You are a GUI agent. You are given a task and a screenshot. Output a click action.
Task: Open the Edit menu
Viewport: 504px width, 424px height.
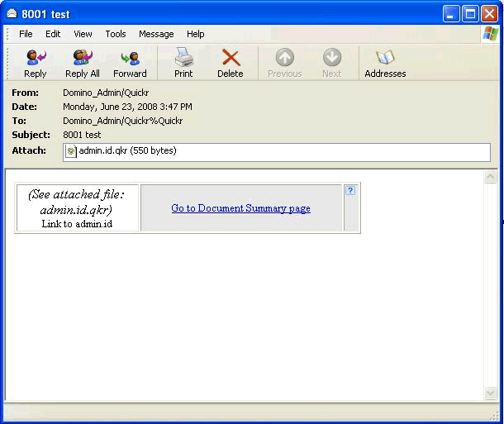tap(53, 34)
